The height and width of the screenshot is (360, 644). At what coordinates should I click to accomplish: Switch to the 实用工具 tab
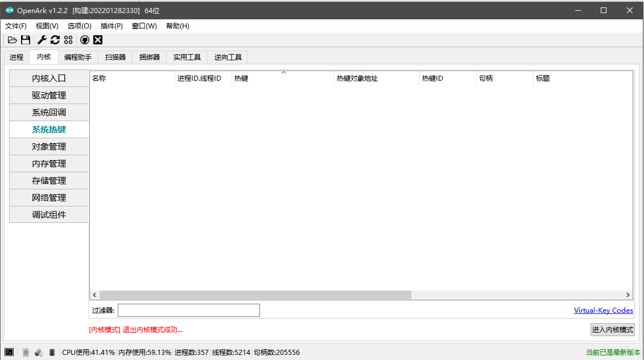click(187, 57)
